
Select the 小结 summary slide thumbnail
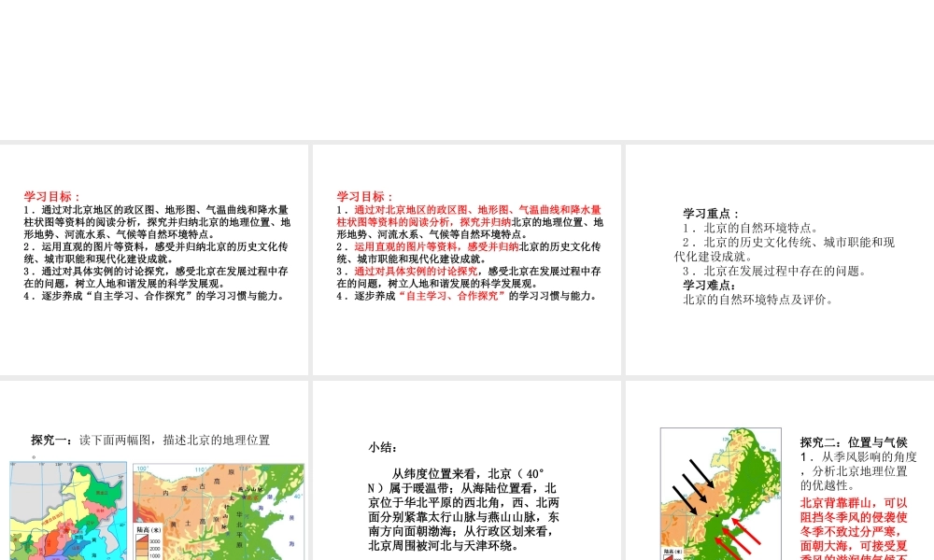(466, 470)
